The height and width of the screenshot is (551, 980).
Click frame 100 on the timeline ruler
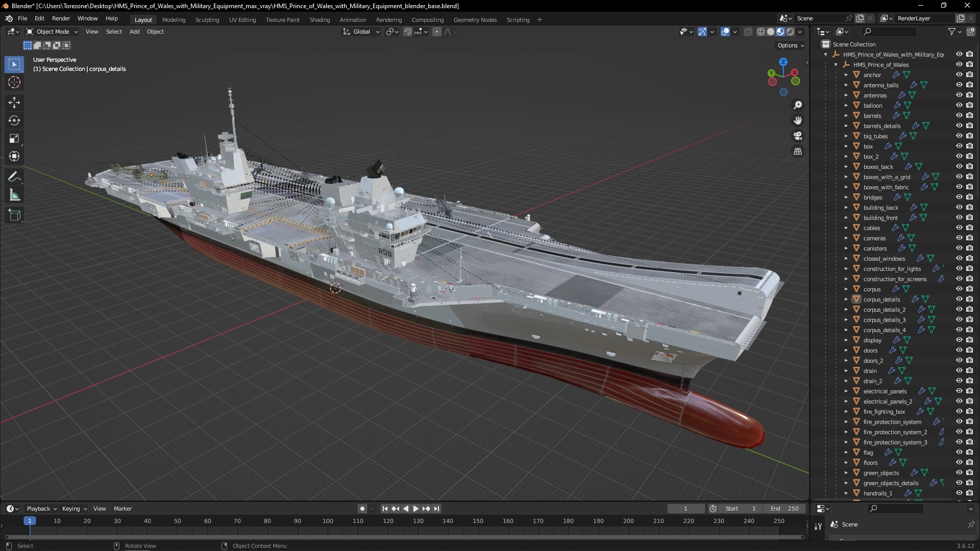click(x=328, y=521)
